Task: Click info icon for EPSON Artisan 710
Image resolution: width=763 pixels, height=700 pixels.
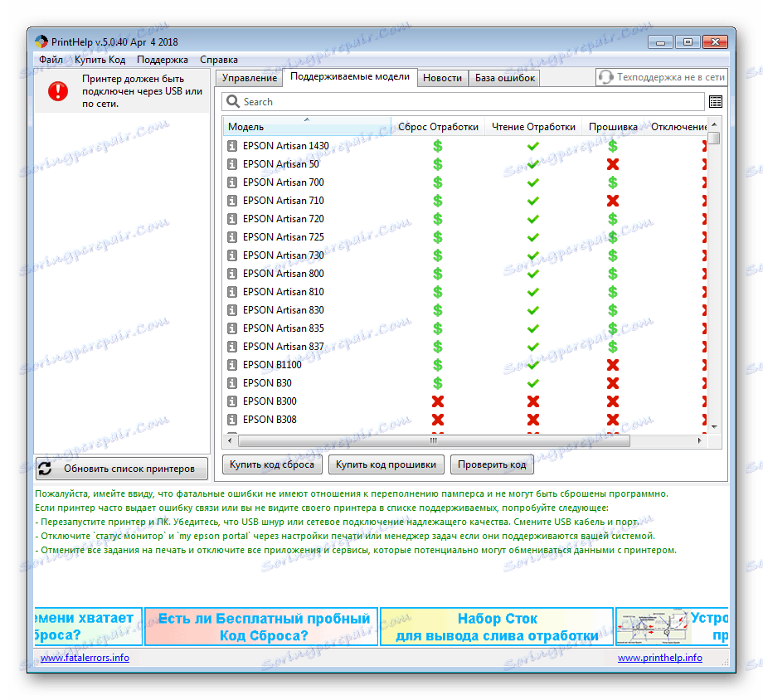Action: (x=232, y=201)
